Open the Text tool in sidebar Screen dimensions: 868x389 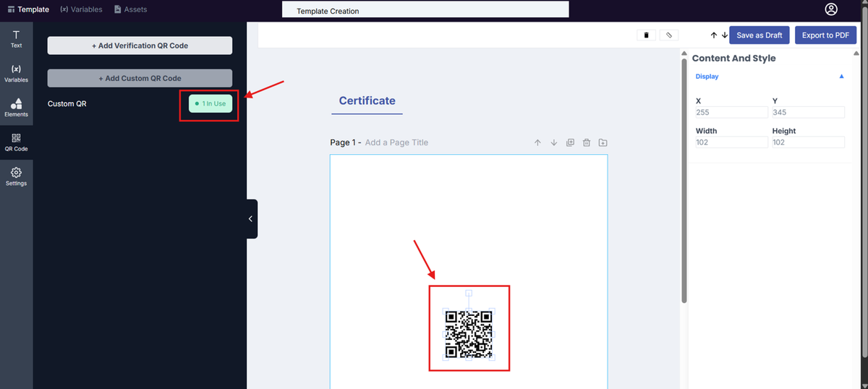[16, 39]
